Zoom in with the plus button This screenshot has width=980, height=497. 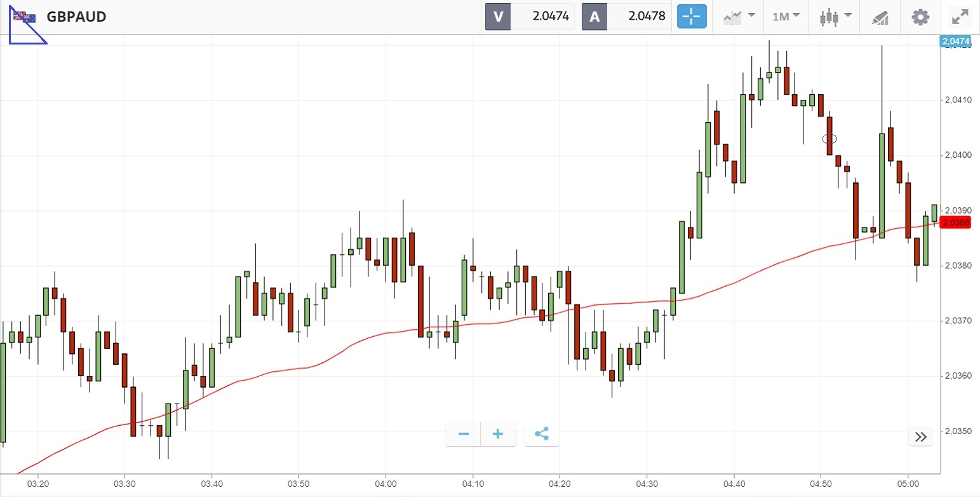[x=498, y=434]
